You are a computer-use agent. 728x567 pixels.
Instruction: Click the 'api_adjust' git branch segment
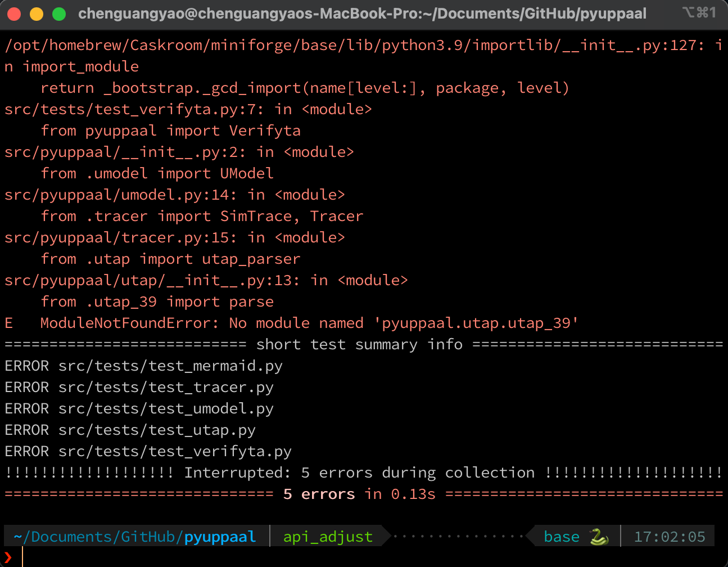tap(328, 537)
